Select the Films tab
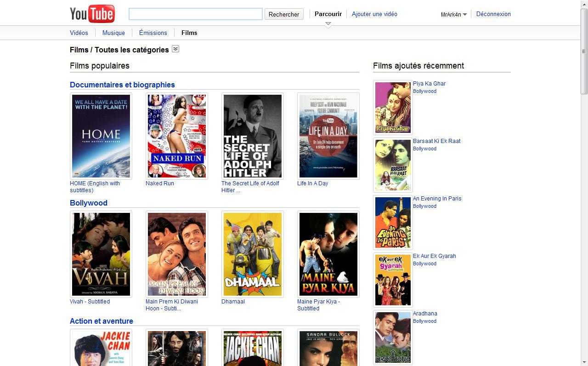The image size is (588, 366). click(x=189, y=33)
